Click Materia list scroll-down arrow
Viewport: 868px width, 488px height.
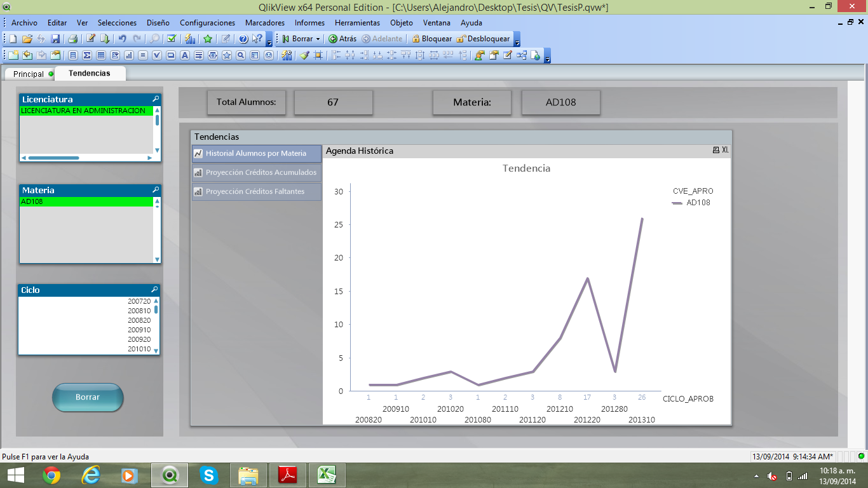click(x=157, y=259)
